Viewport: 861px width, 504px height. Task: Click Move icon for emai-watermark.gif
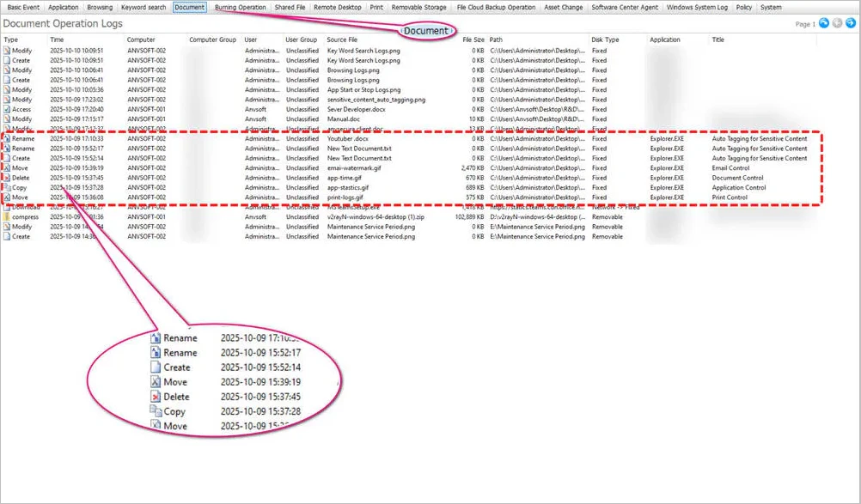tap(7, 168)
